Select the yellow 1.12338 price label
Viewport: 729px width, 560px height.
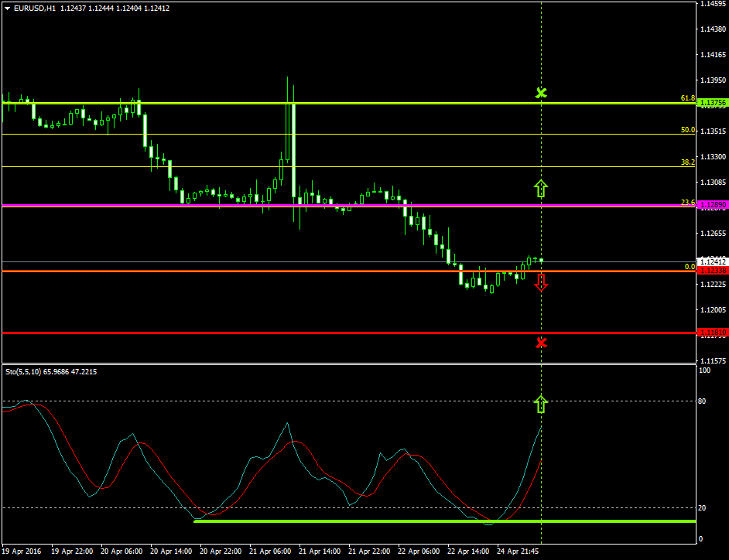[713, 271]
